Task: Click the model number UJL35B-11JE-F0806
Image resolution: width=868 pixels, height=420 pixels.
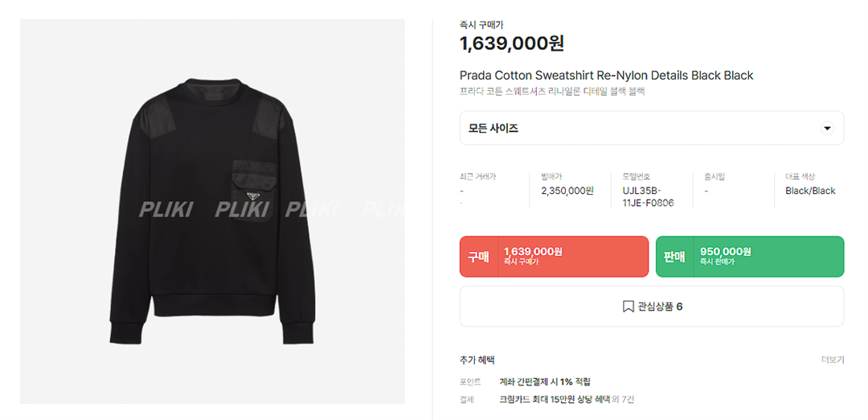Action: click(648, 197)
